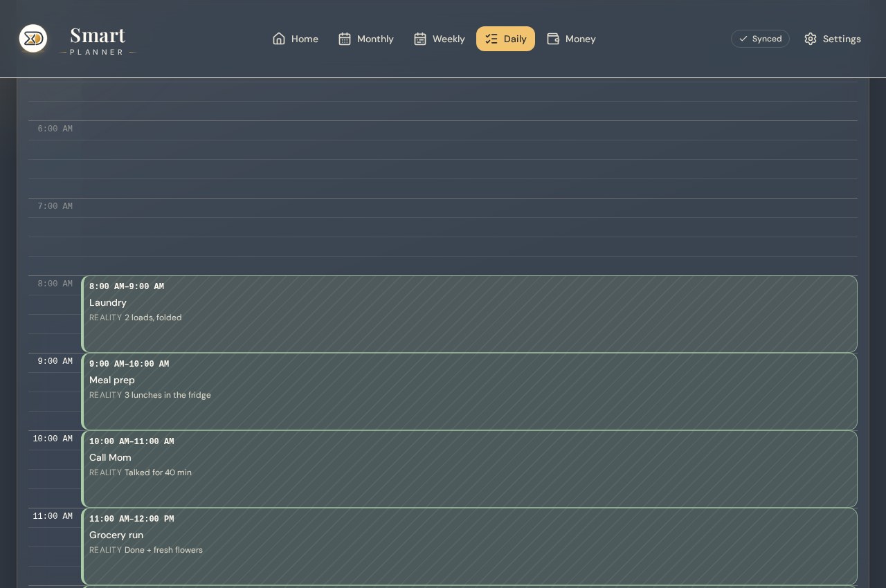Click the note "Done + fresh flowers"
886x588 pixels.
163,550
